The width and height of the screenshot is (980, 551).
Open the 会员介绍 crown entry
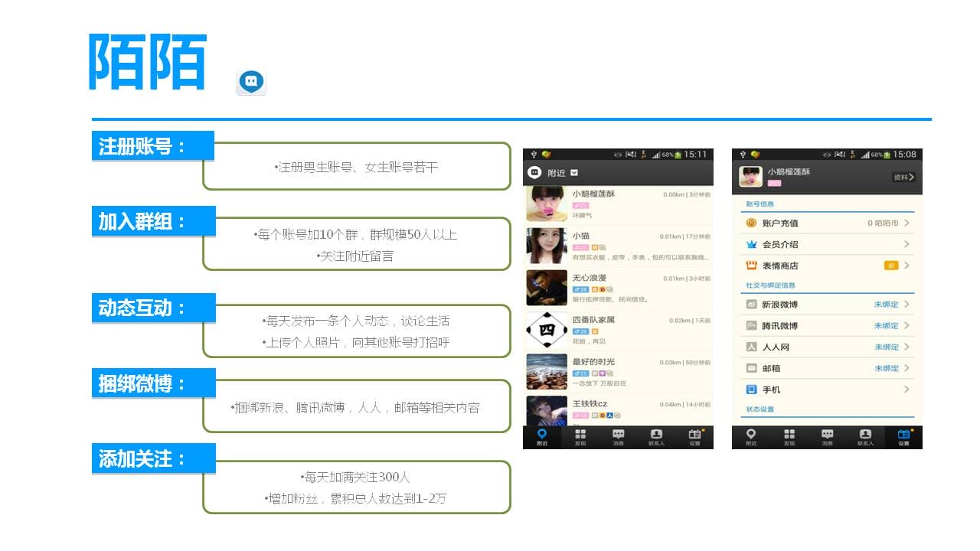click(827, 244)
